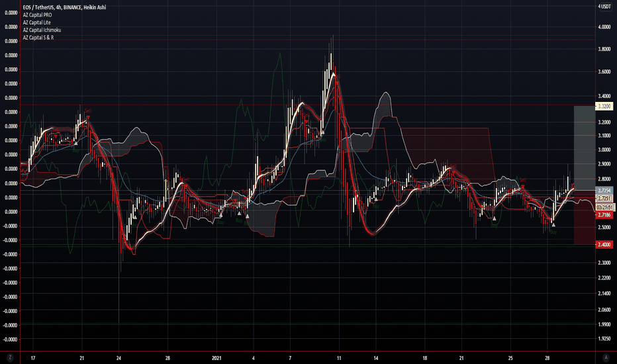
Task: Toggle auto scale A button at bottom-right
Action: [x=606, y=357]
